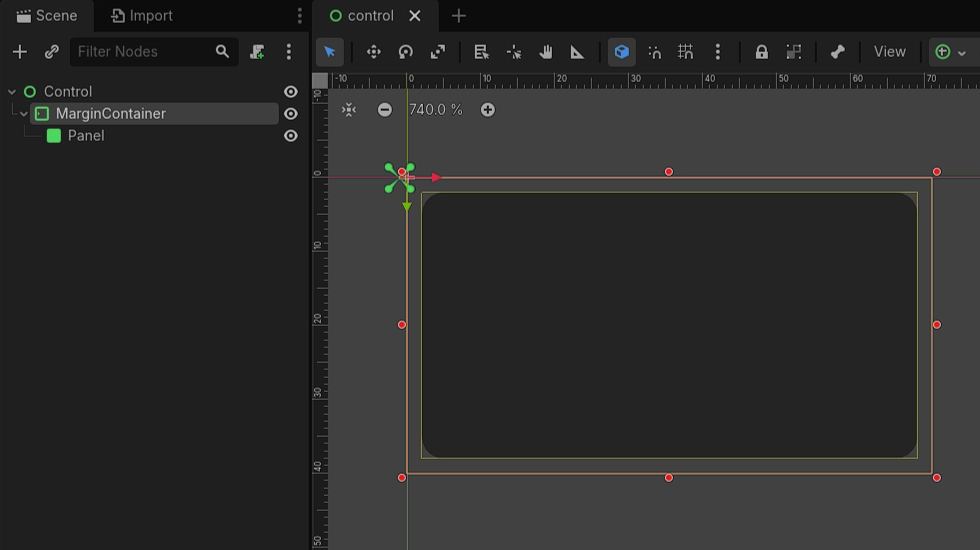Attach a script to the selected node
The height and width of the screenshot is (550, 980).
[257, 52]
